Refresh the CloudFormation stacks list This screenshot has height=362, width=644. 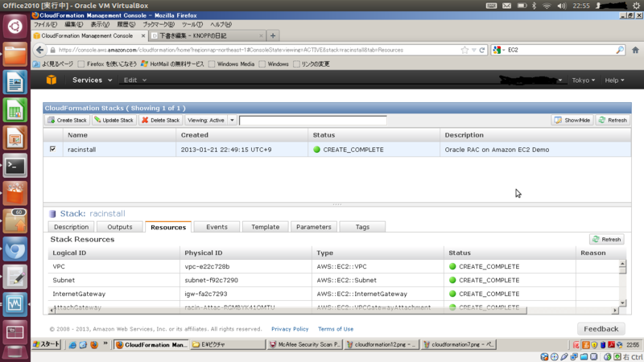613,120
